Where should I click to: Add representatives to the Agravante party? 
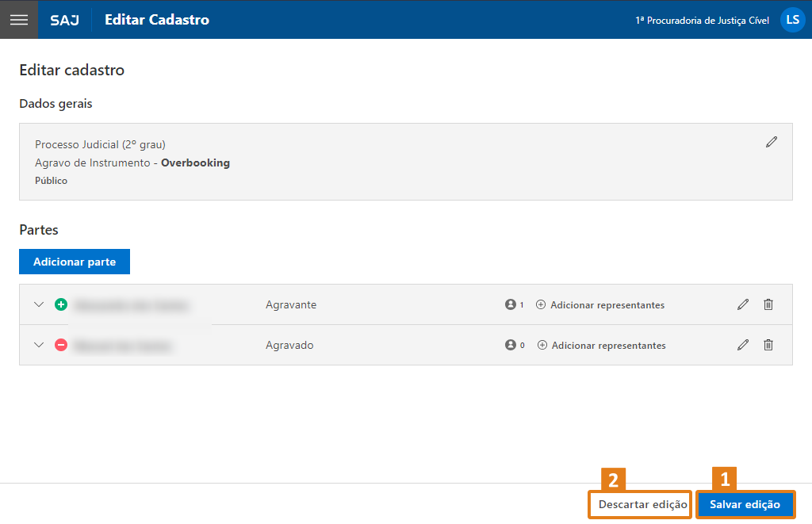[x=600, y=304]
